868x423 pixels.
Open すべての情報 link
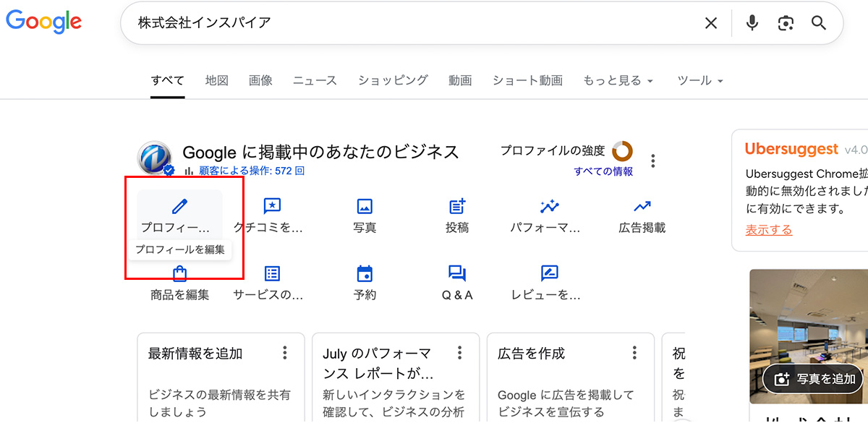click(x=603, y=171)
